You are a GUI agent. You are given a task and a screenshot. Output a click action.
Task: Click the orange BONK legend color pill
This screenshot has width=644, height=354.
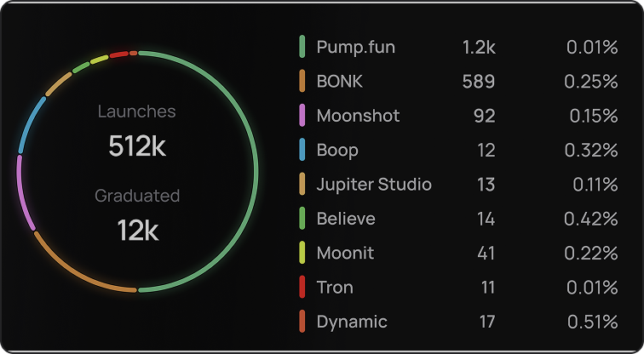pyautogui.click(x=302, y=81)
